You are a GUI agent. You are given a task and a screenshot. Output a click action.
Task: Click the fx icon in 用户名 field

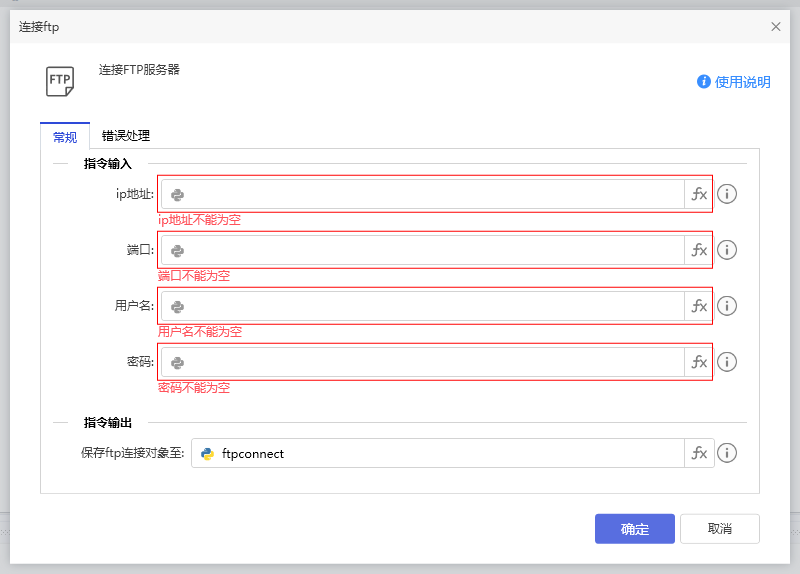click(699, 306)
